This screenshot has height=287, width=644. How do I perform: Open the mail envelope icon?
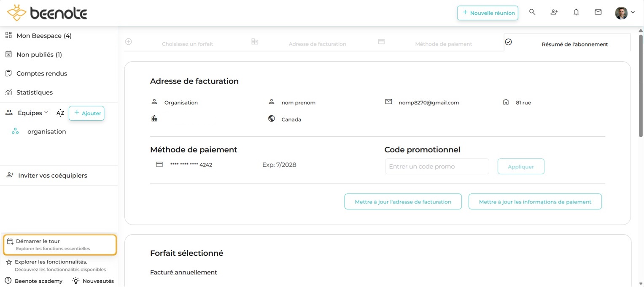[x=598, y=12]
